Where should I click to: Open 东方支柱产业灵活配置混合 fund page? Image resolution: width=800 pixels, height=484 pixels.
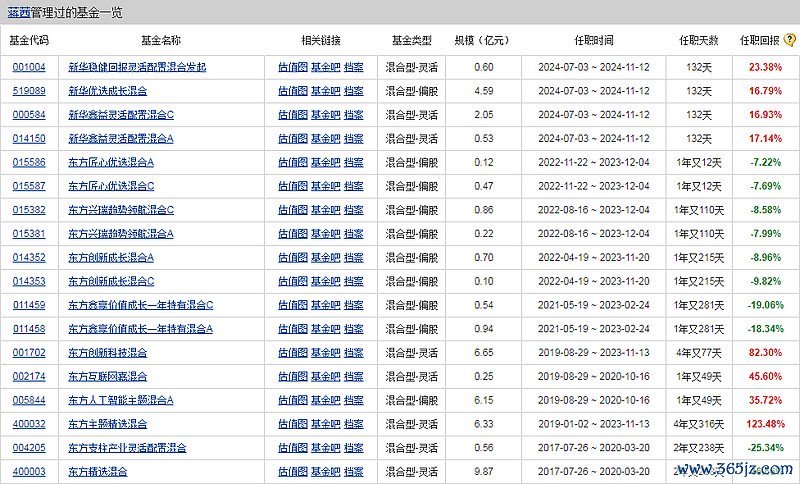tap(128, 448)
